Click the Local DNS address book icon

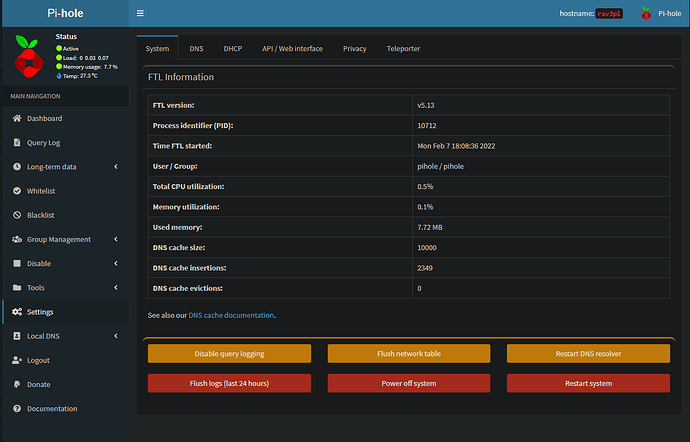17,336
